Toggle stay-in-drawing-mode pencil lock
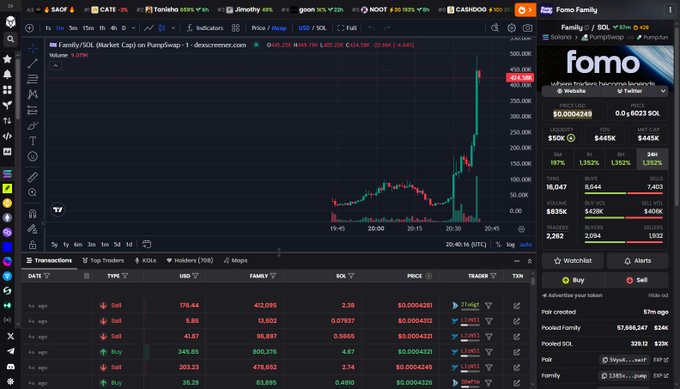680x389 pixels. [33, 229]
